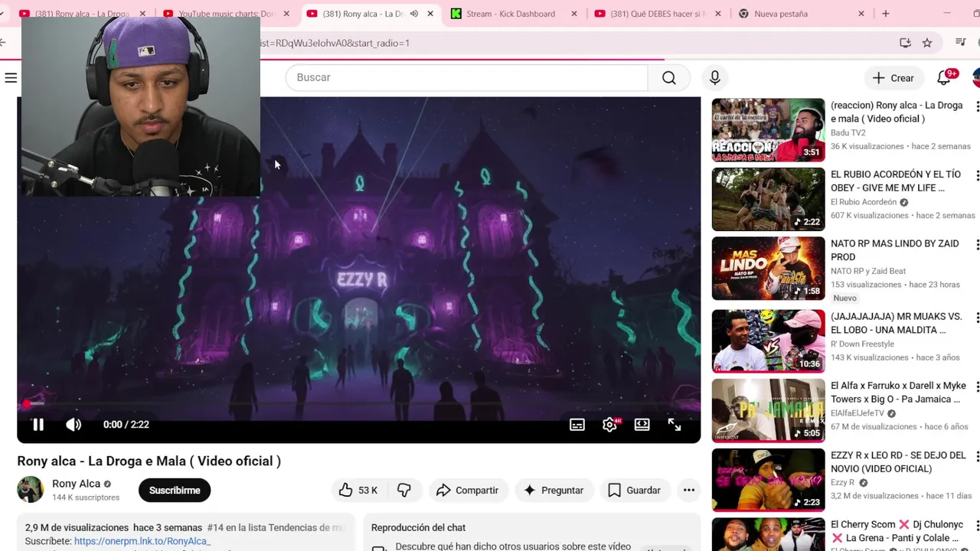The image size is (980, 551).
Task: Open more actions three-dot menu under video
Action: point(689,491)
